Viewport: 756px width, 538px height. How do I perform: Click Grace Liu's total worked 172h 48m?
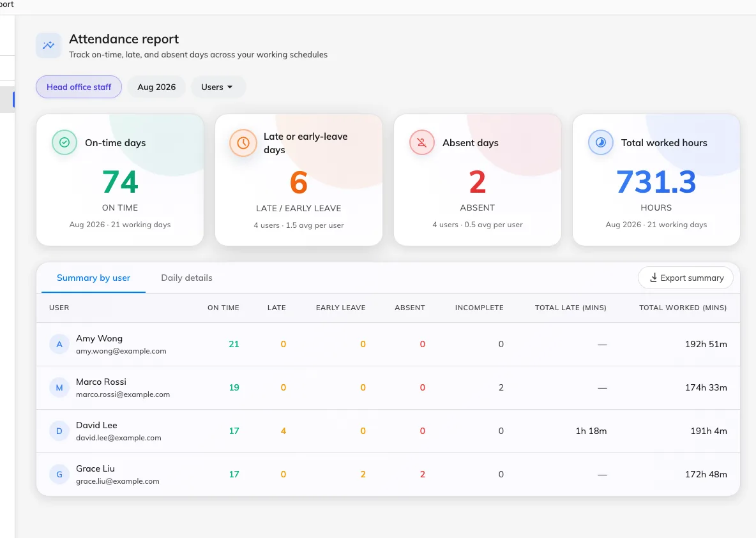pyautogui.click(x=706, y=474)
